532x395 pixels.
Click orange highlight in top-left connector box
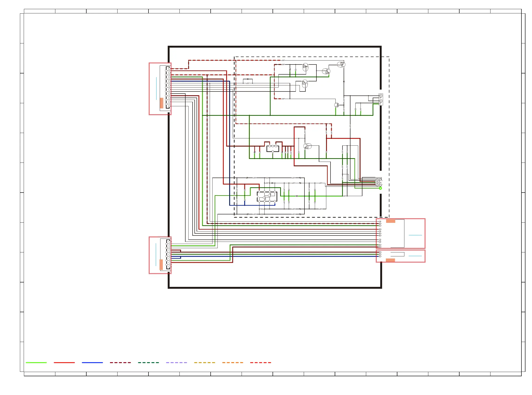click(161, 103)
